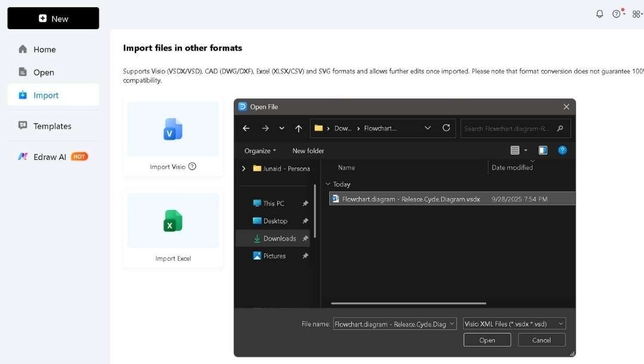This screenshot has height=364, width=644.
Task: Switch to the Templates section
Action: click(x=52, y=126)
